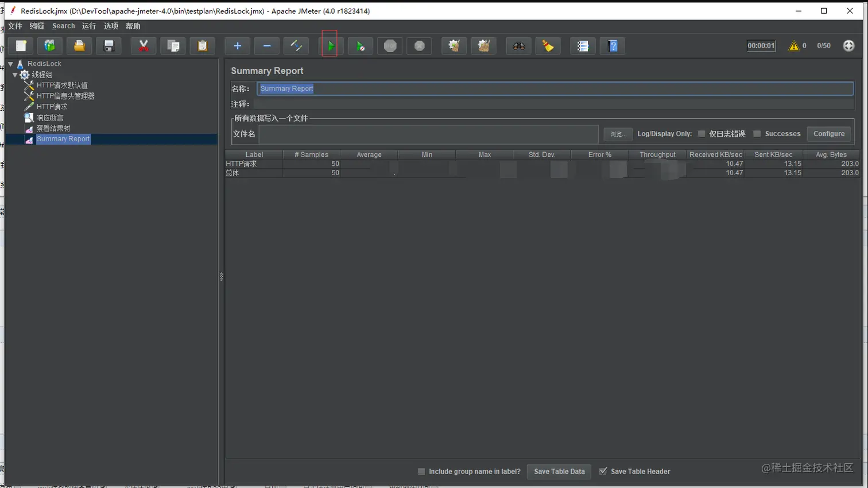Viewport: 868px width, 488px height.
Task: Start the test with the green play icon
Action: click(x=331, y=46)
